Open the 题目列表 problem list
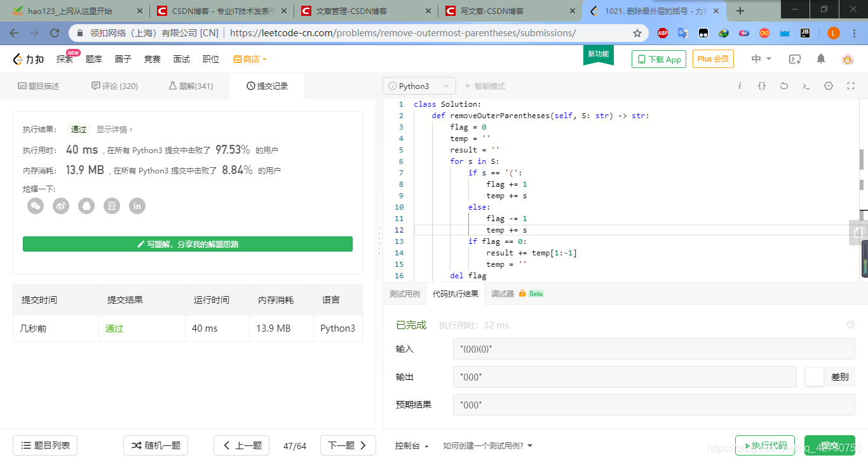The width and height of the screenshot is (868, 460). pyautogui.click(x=45, y=445)
